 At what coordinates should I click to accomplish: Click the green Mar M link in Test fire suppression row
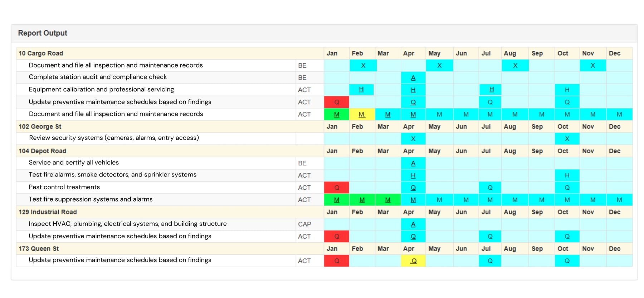click(x=388, y=200)
